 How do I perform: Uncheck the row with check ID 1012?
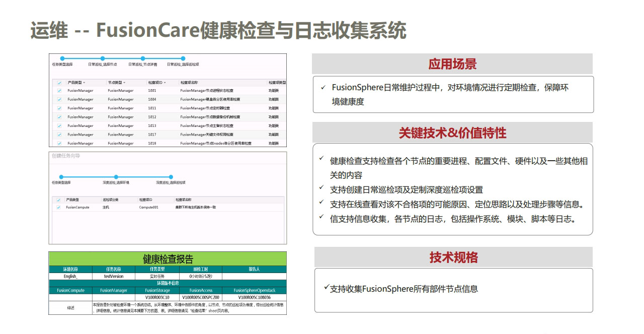click(x=59, y=117)
